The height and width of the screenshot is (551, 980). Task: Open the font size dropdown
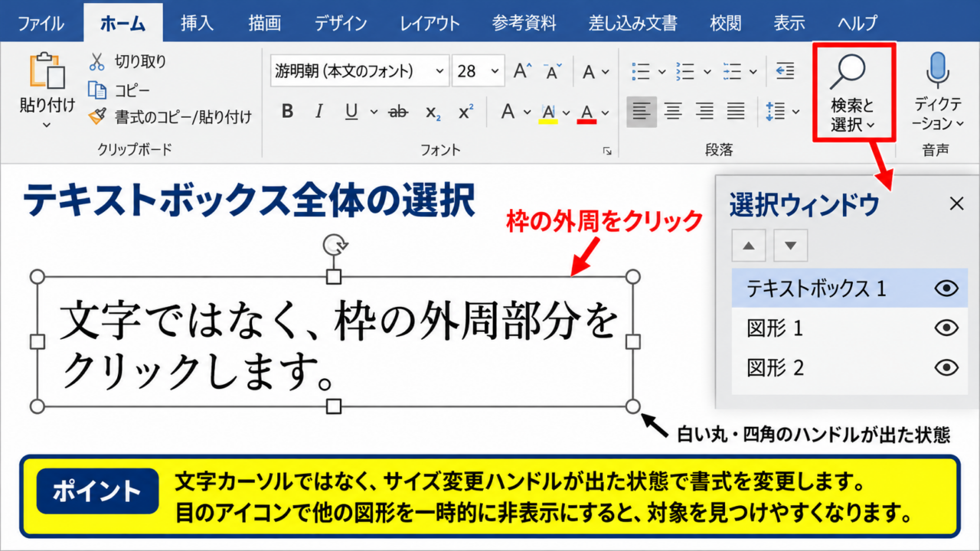pyautogui.click(x=495, y=72)
